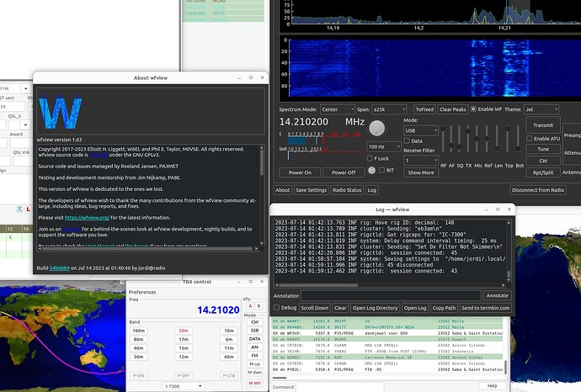Image resolution: width=581 pixels, height=392 pixels.
Task: Open the 1 7300 rig selector dropdown
Action: click(x=183, y=386)
